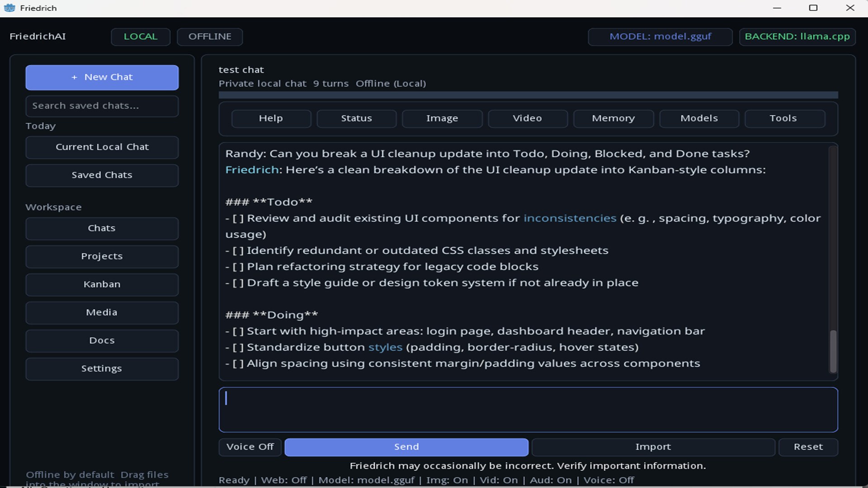Viewport: 868px width, 488px height.
Task: Go to Settings in the sidebar
Action: 102,369
